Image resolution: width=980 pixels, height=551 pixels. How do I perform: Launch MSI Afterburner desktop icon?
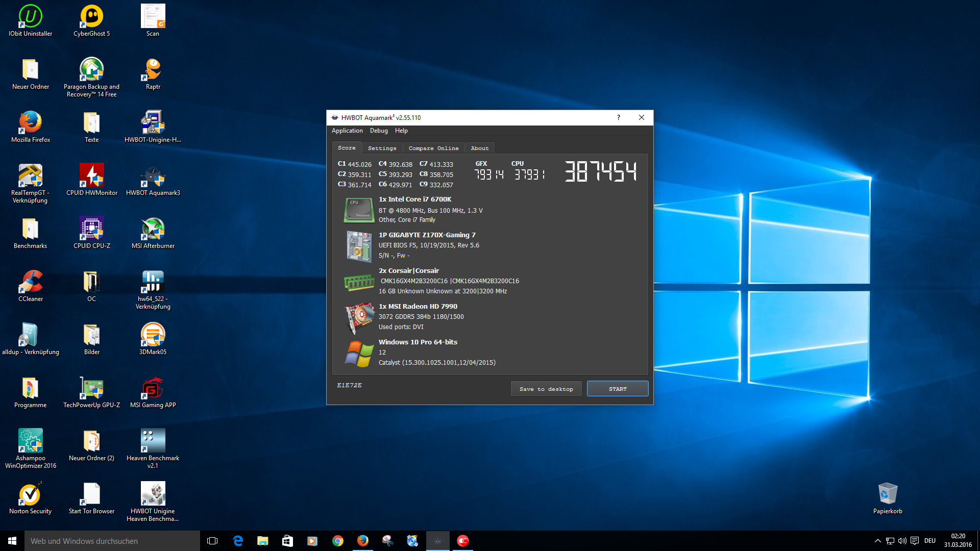click(153, 233)
